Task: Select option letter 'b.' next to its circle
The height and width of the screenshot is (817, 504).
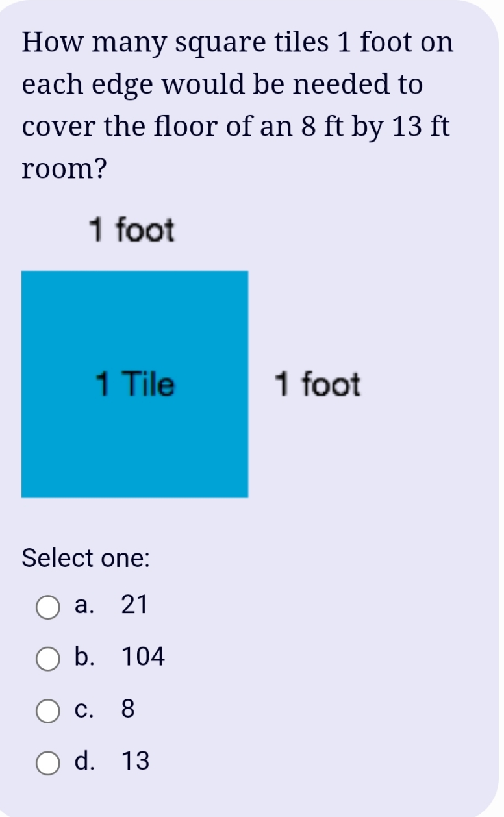Action: click(x=83, y=657)
